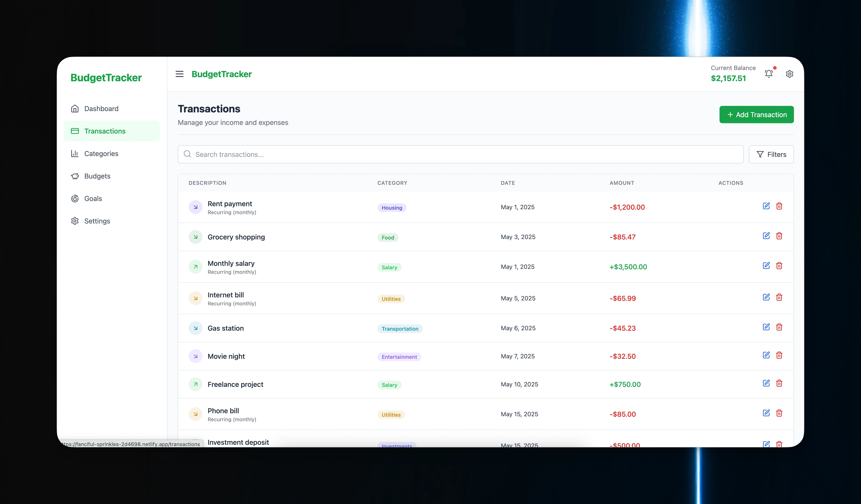The image size is (861, 504).
Task: Edit the Phone bill transaction
Action: (x=766, y=413)
